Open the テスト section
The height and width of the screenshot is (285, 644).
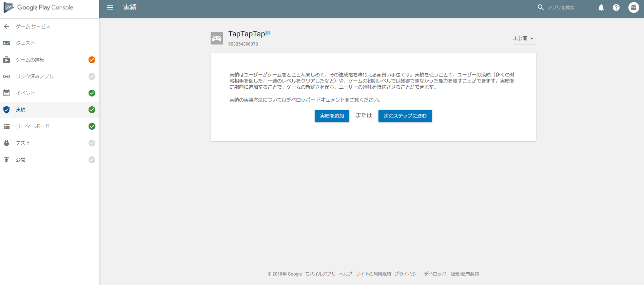point(49,143)
